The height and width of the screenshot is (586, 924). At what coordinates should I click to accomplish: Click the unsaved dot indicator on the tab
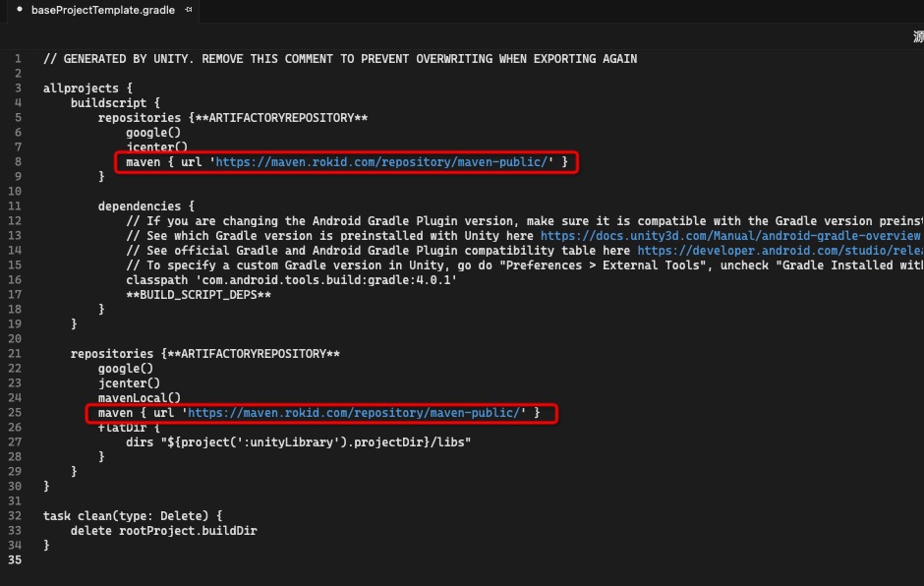pyautogui.click(x=20, y=10)
